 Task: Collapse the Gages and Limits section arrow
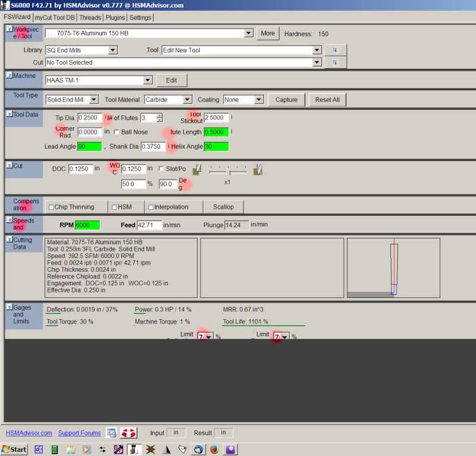[9, 307]
